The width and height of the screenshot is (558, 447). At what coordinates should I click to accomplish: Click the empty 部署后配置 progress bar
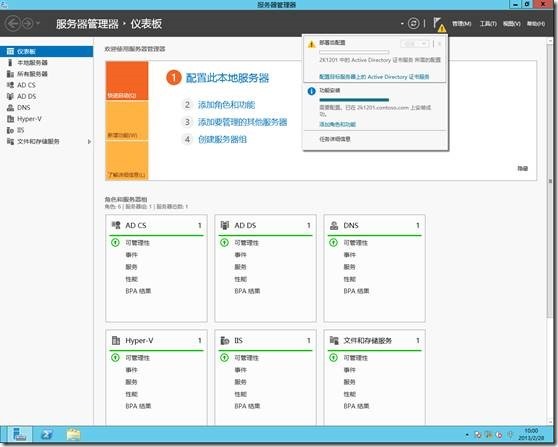coord(354,52)
